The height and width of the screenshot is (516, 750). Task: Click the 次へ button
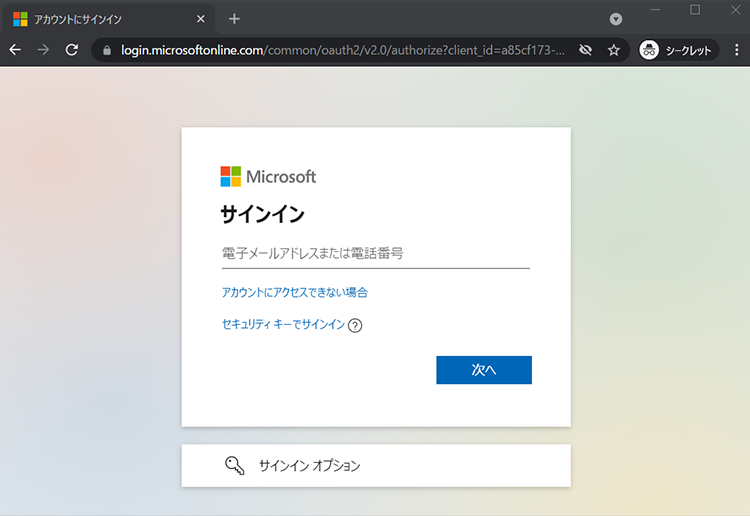[484, 370]
